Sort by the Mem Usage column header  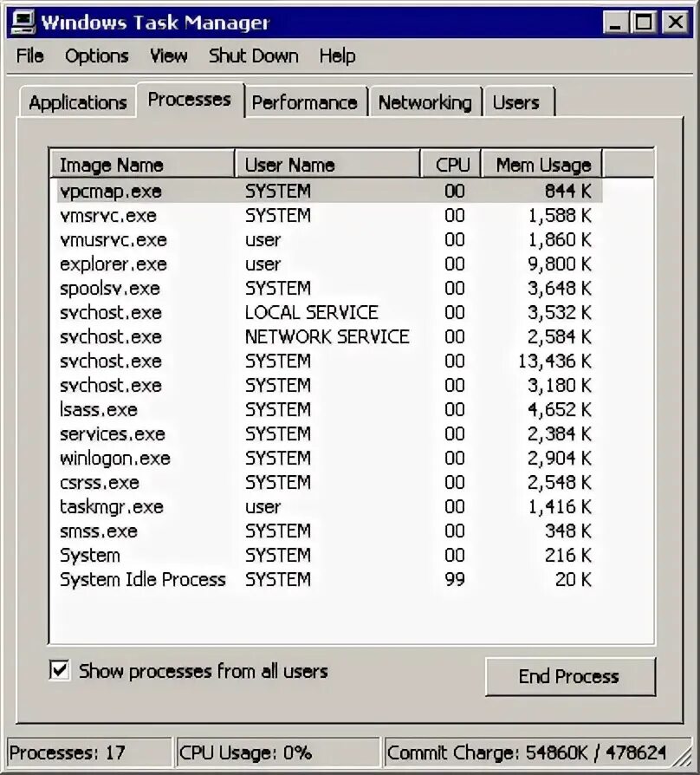point(541,165)
